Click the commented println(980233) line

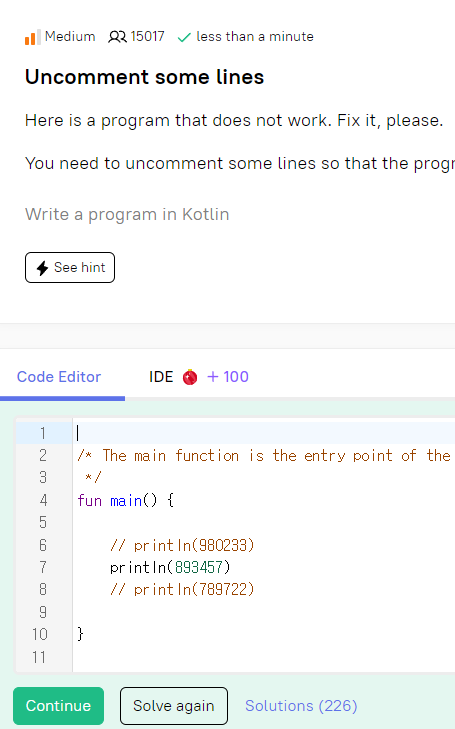point(182,545)
